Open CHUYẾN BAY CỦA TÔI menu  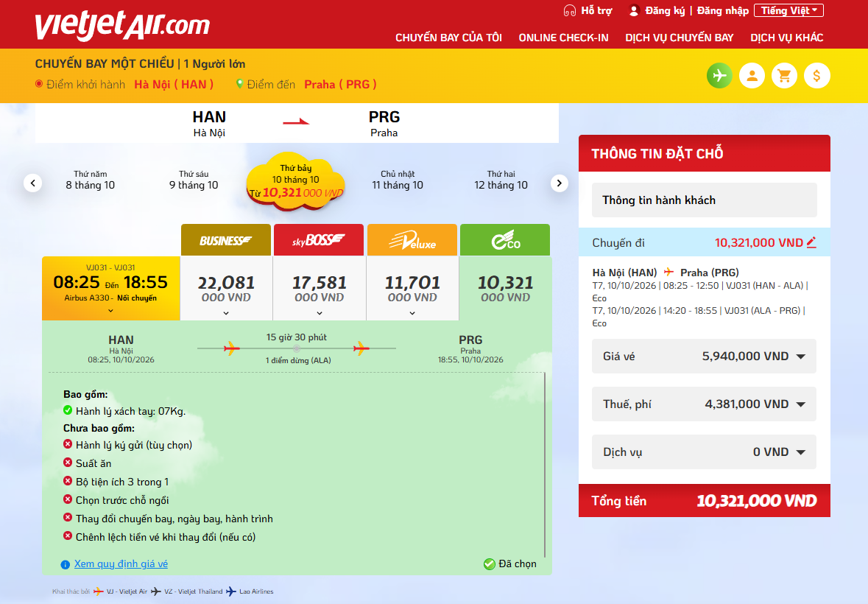448,38
